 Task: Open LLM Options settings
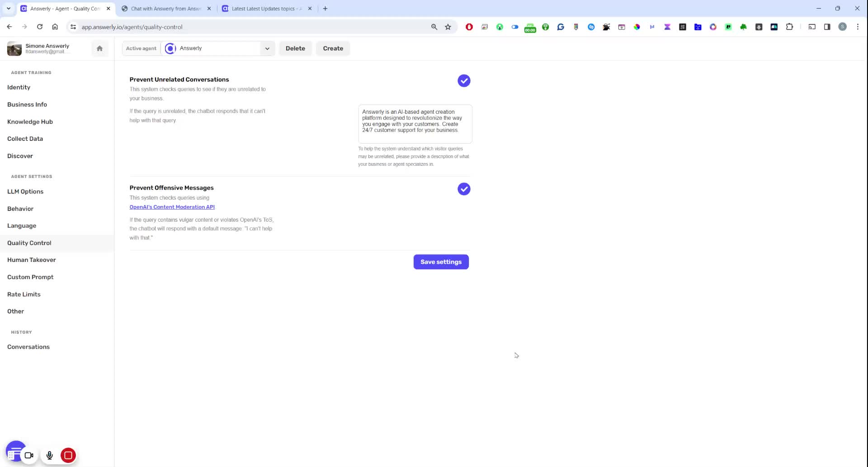click(x=25, y=191)
